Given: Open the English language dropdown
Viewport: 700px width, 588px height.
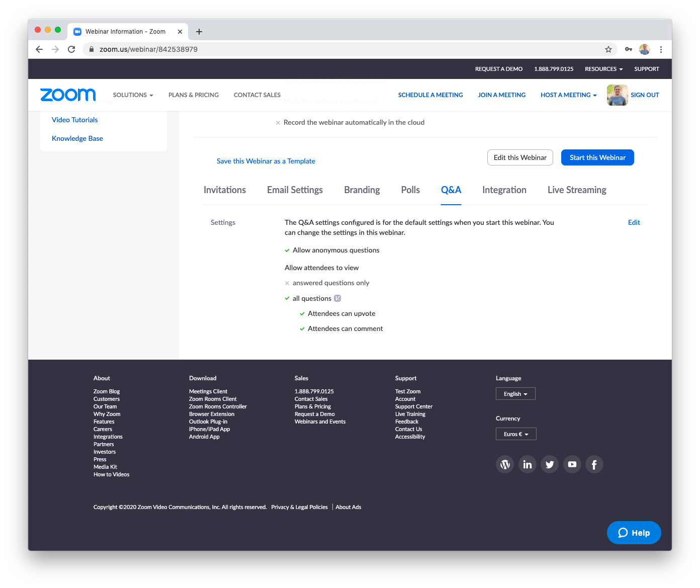Looking at the screenshot, I should [515, 394].
